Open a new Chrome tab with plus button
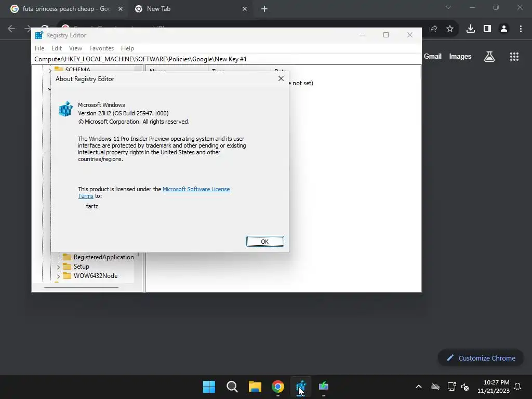532x399 pixels. (x=264, y=9)
